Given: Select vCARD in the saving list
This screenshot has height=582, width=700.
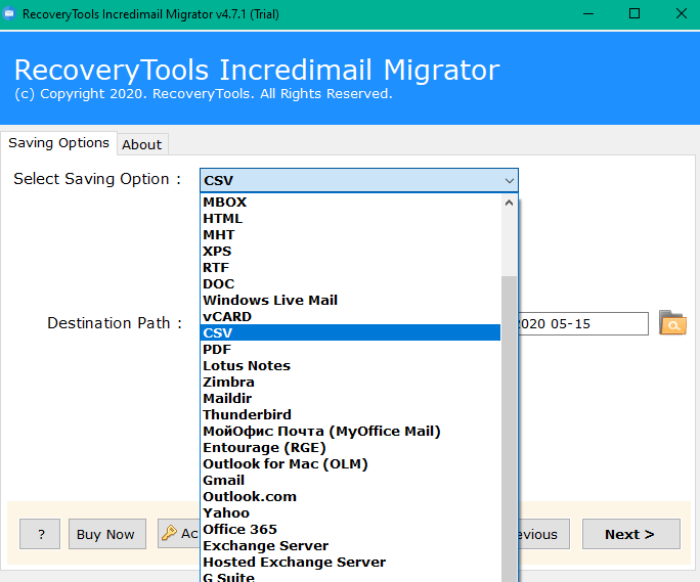Looking at the screenshot, I should [350, 316].
